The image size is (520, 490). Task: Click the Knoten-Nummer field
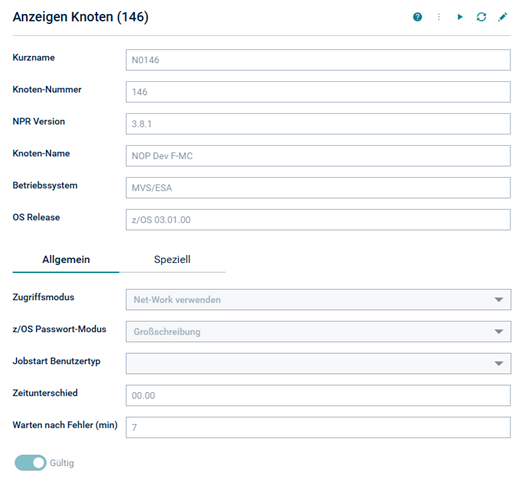[318, 92]
